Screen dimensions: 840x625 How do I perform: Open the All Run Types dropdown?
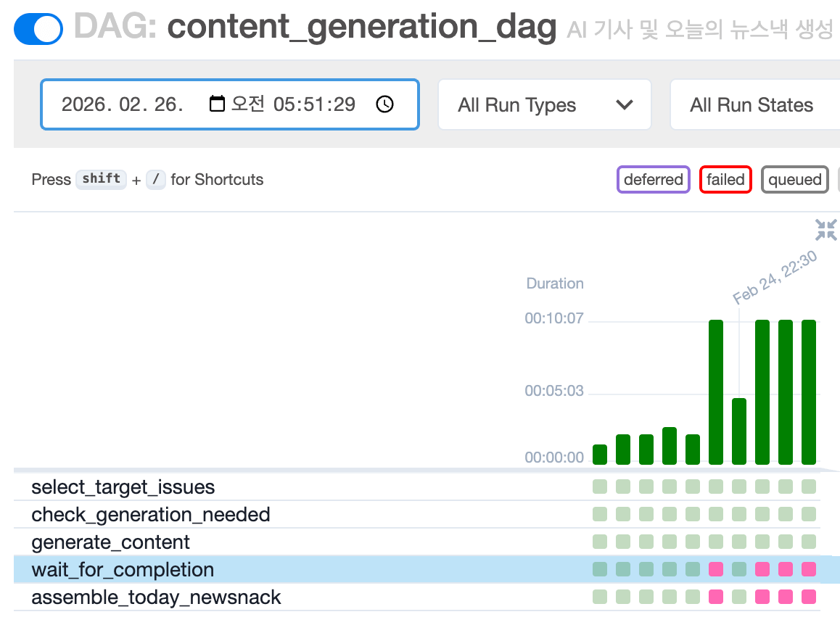pyautogui.click(x=544, y=105)
